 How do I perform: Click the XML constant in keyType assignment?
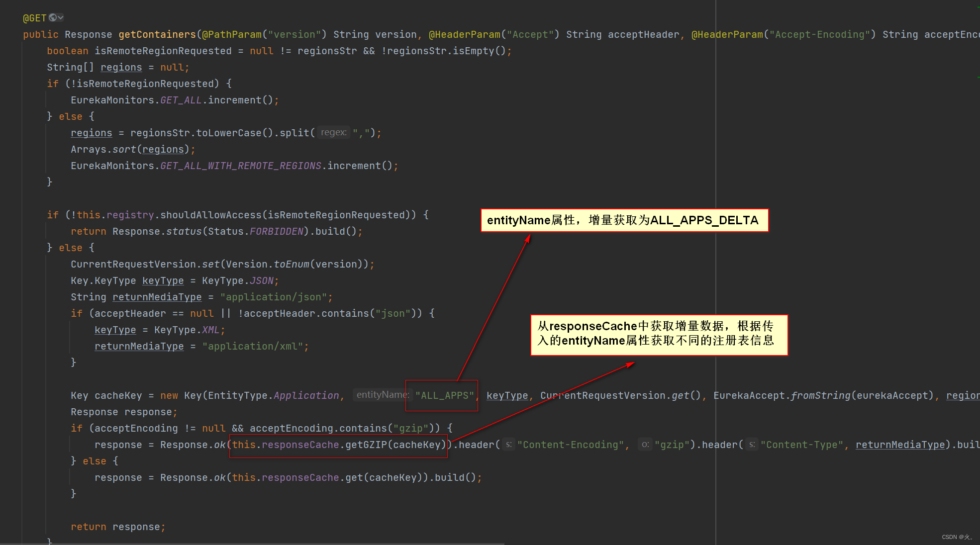[211, 330]
